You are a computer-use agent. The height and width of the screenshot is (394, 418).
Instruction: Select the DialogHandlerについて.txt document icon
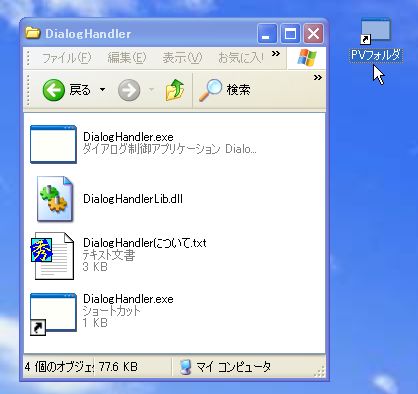52,256
